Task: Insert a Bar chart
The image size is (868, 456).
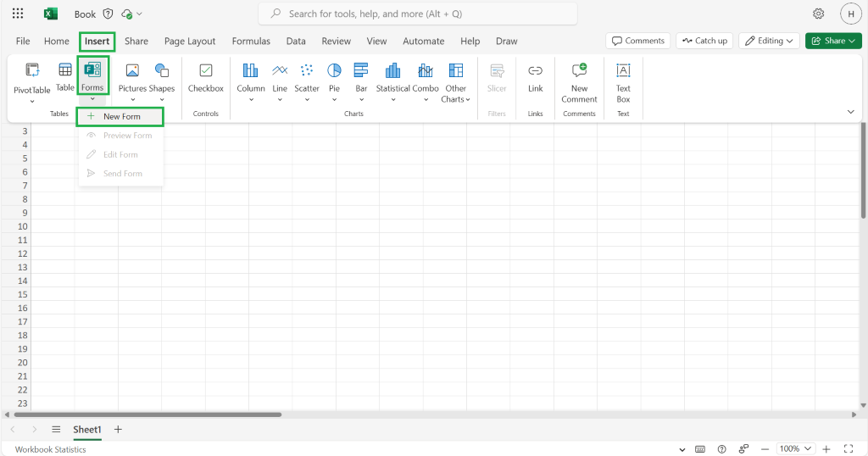Action: (361, 76)
